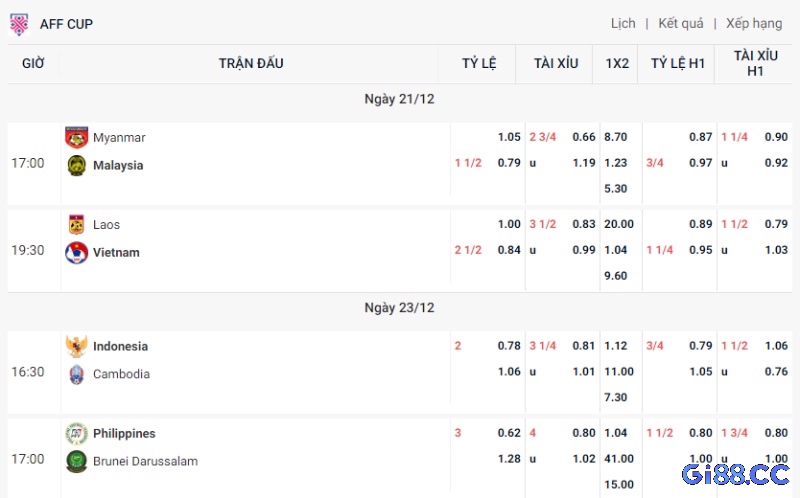Click Indonesia handicap odds 0.78
This screenshot has height=498, width=800.
509,346
